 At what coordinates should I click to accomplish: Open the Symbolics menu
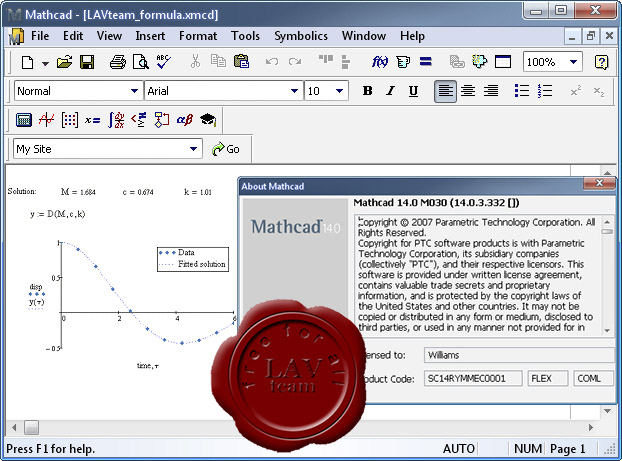301,36
